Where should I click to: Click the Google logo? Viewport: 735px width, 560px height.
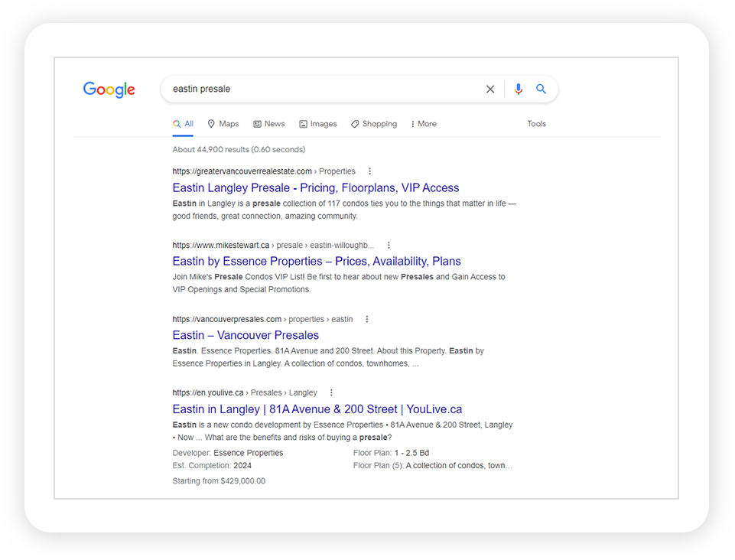coord(109,89)
